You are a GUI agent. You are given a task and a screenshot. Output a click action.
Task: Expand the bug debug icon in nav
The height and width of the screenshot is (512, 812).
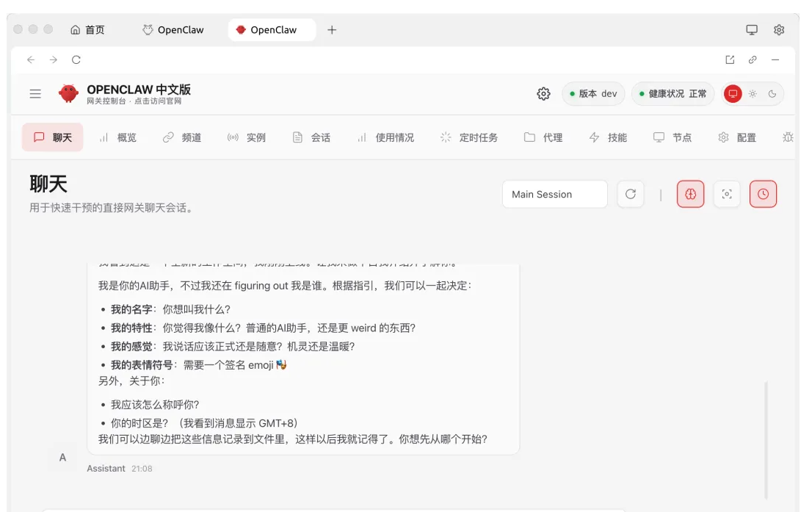click(x=788, y=137)
